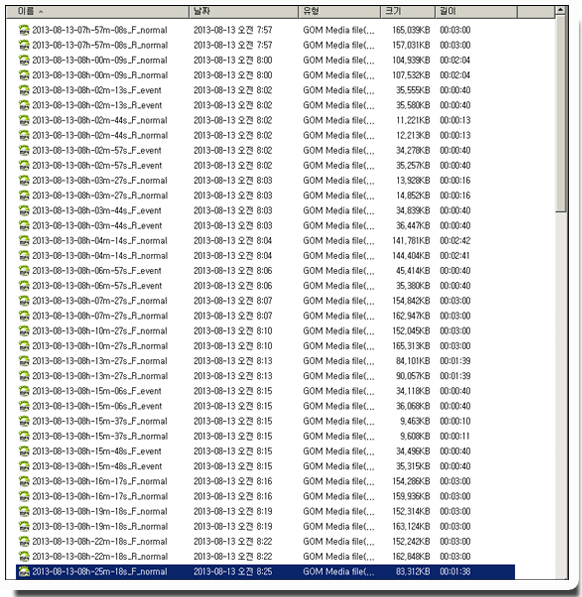Click the vertical scrollbar thumb
Image resolution: width=582 pixels, height=597 pixels.
(x=561, y=113)
